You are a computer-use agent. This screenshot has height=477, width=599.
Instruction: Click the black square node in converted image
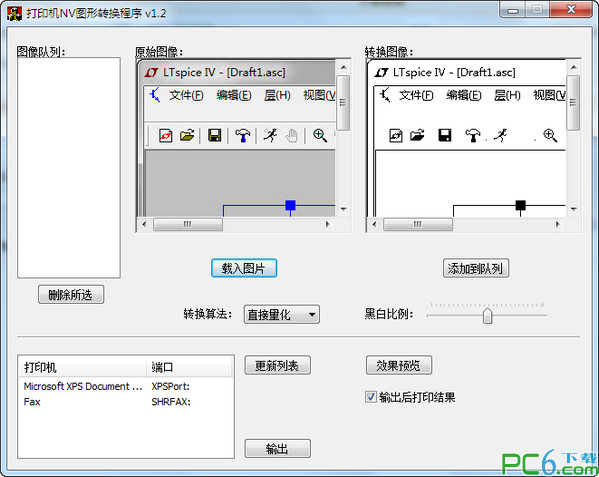(x=520, y=205)
